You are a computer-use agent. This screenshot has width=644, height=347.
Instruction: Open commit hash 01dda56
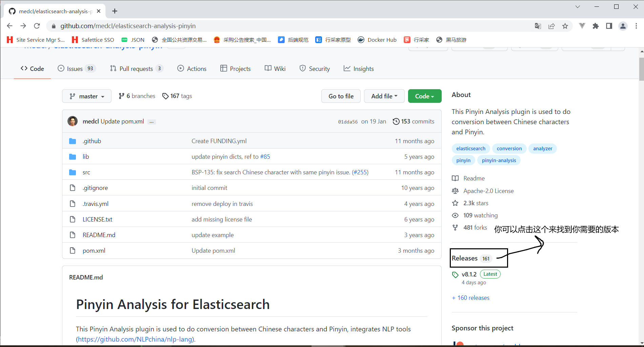[x=348, y=121]
